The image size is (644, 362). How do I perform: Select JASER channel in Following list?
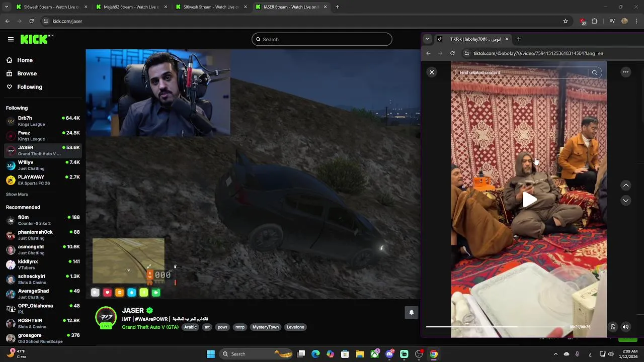coord(43,150)
